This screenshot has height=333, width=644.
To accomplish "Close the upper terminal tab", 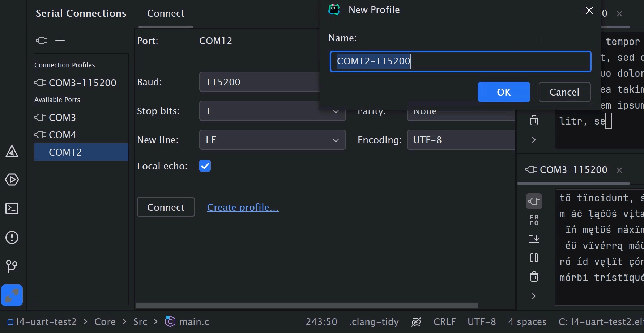I will point(619,14).
